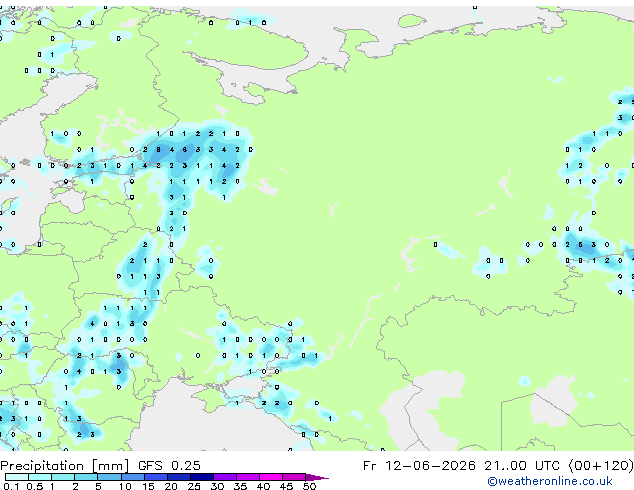Click the '0.1' legend value label

[11, 486]
